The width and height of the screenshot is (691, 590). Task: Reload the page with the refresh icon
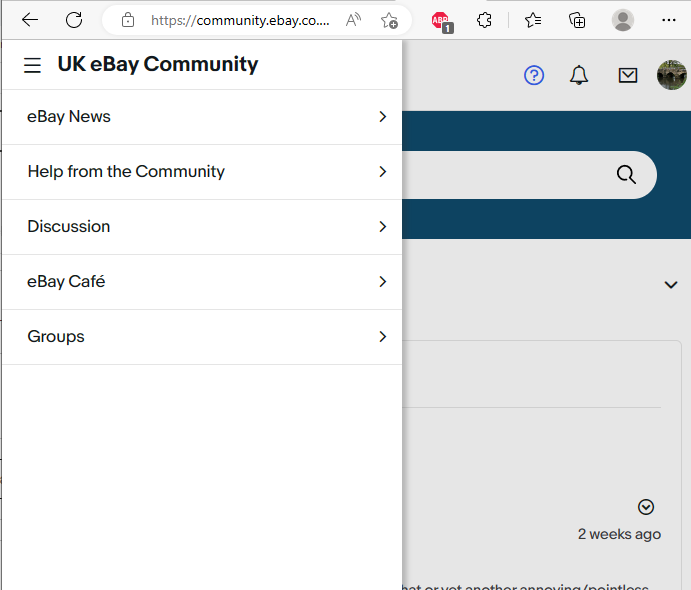coord(74,20)
